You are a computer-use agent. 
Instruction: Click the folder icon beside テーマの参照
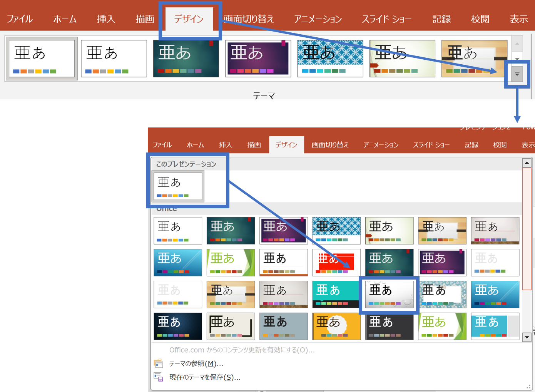159,363
